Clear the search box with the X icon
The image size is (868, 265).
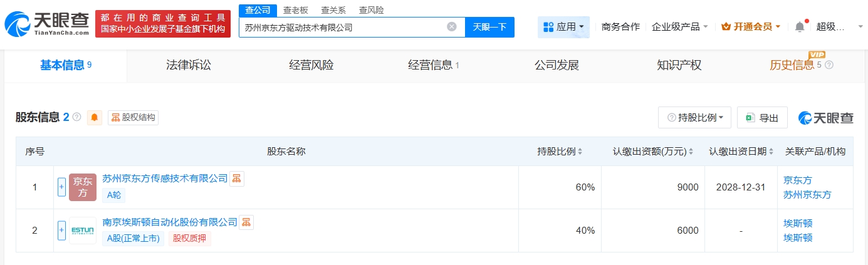(451, 27)
